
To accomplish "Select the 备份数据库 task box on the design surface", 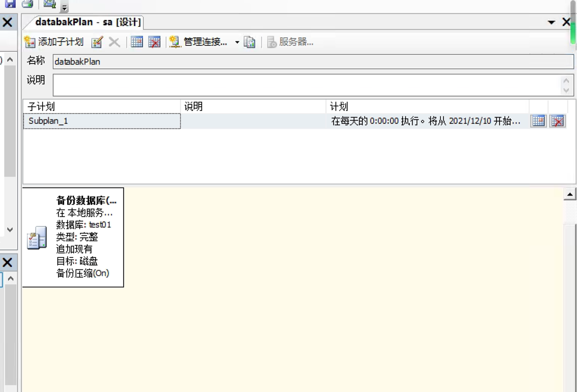I will tap(73, 237).
